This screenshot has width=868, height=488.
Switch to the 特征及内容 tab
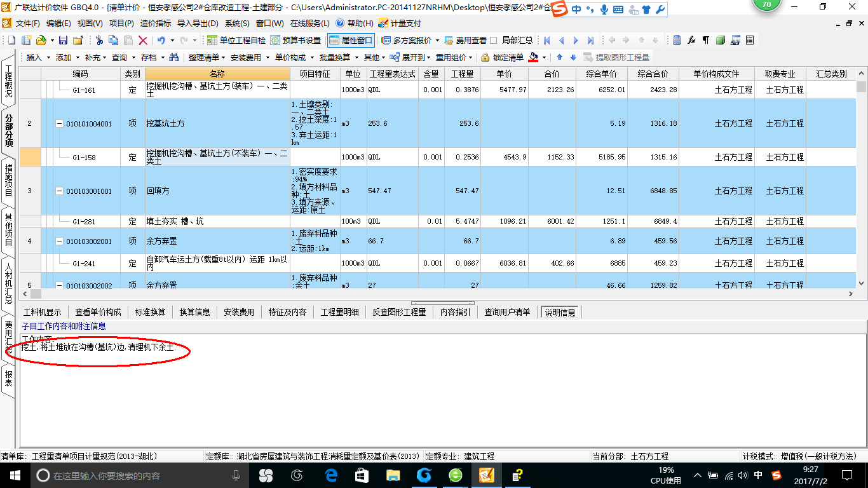pyautogui.click(x=287, y=312)
